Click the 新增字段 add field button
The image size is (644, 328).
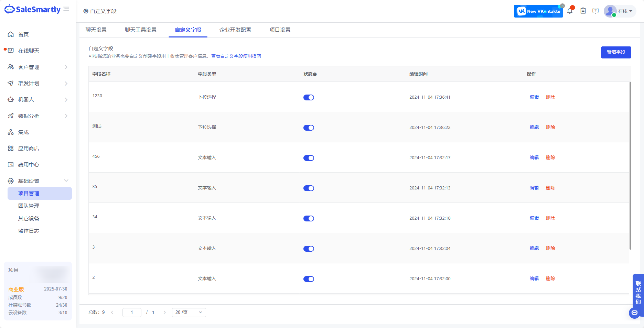[616, 52]
